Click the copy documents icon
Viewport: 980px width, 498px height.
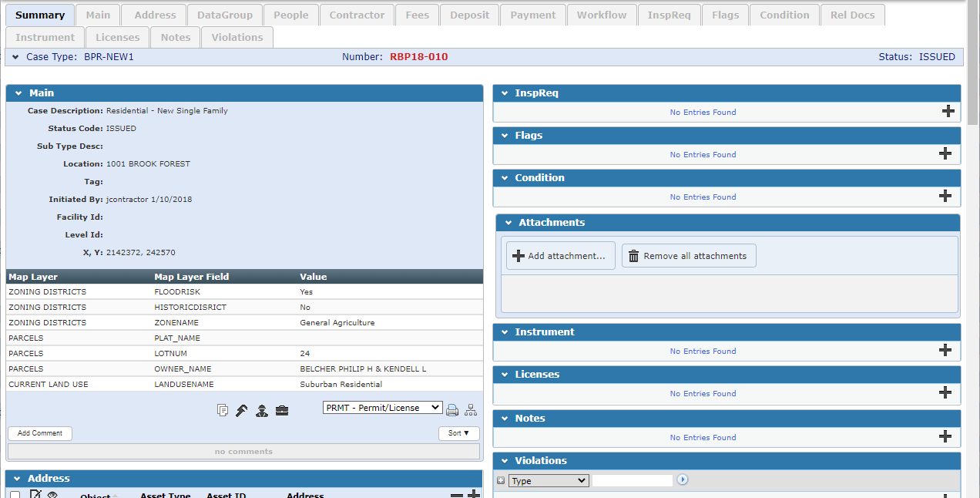(223, 410)
